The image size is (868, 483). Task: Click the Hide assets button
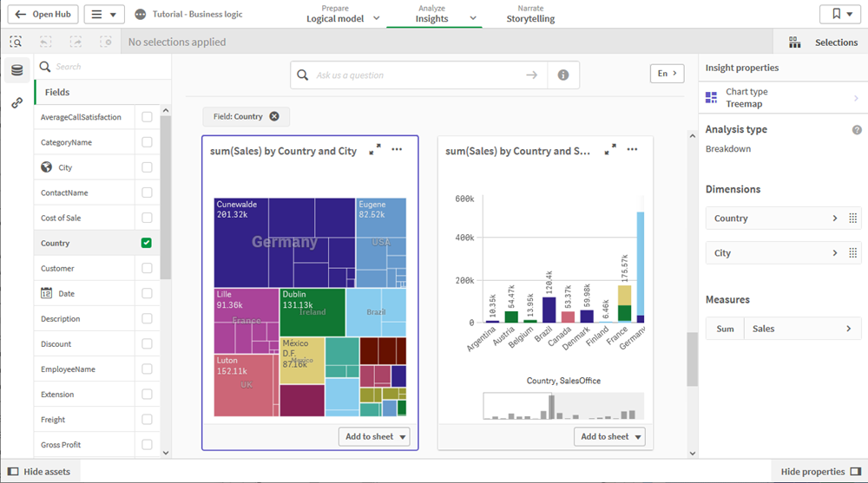coord(40,472)
